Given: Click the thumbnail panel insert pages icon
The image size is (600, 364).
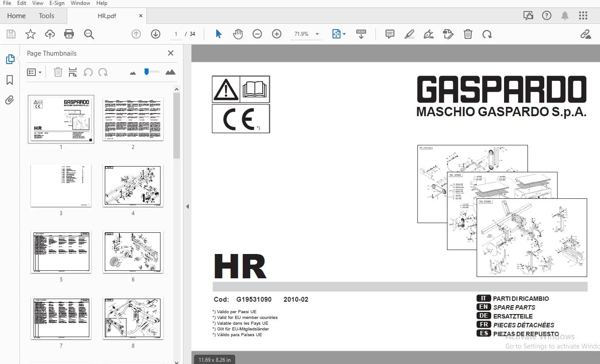Looking at the screenshot, I should pyautogui.click(x=73, y=72).
